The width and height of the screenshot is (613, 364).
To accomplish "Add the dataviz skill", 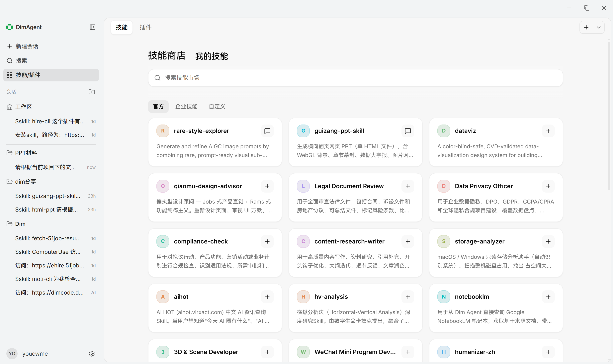I will [548, 131].
